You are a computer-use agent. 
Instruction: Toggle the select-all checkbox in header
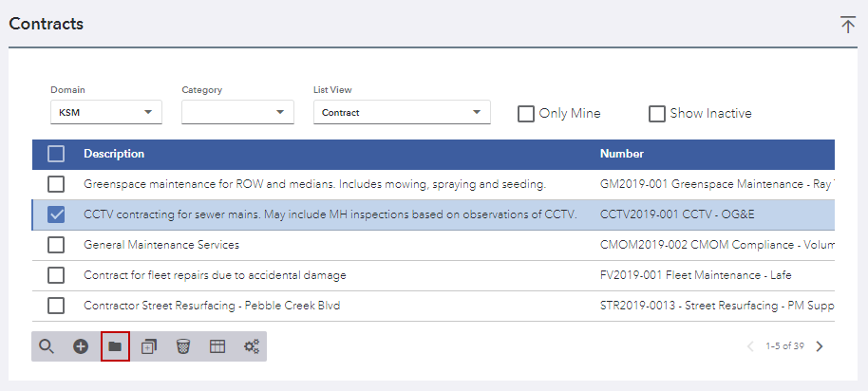[56, 154]
